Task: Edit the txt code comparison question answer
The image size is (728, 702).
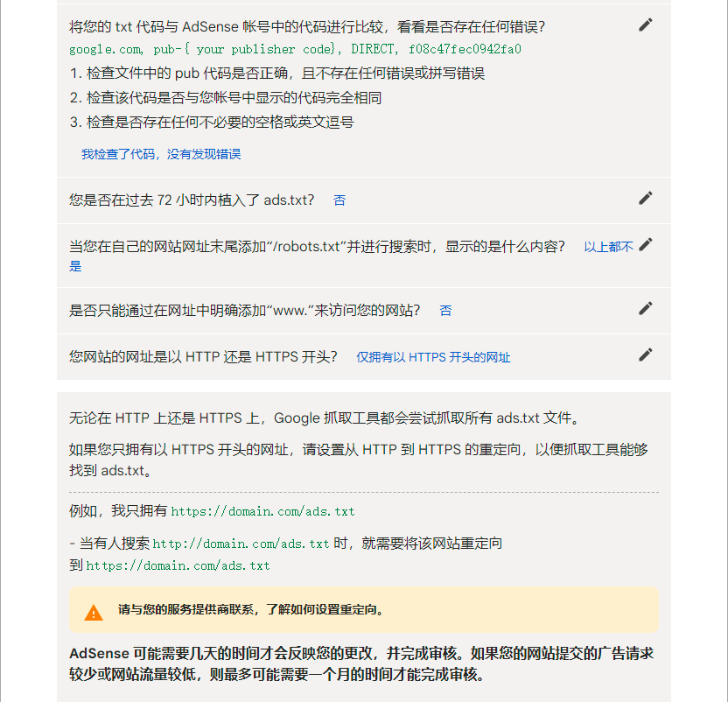Action: coord(645,25)
